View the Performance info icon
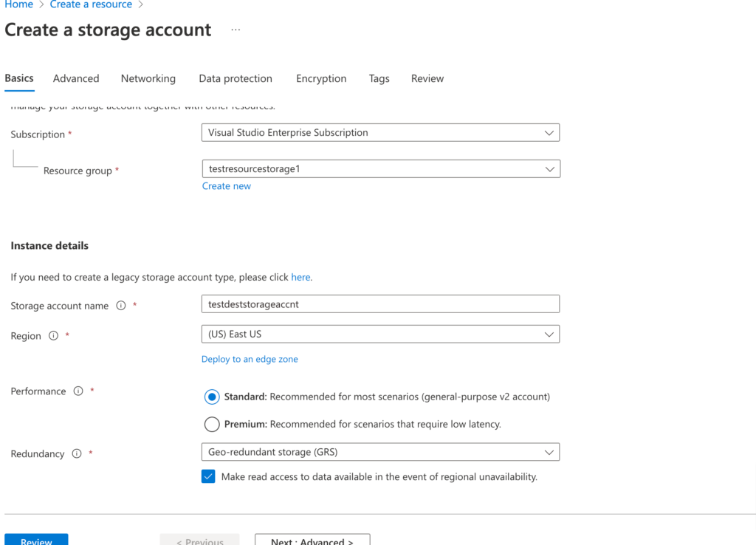This screenshot has width=756, height=545. 78,391
